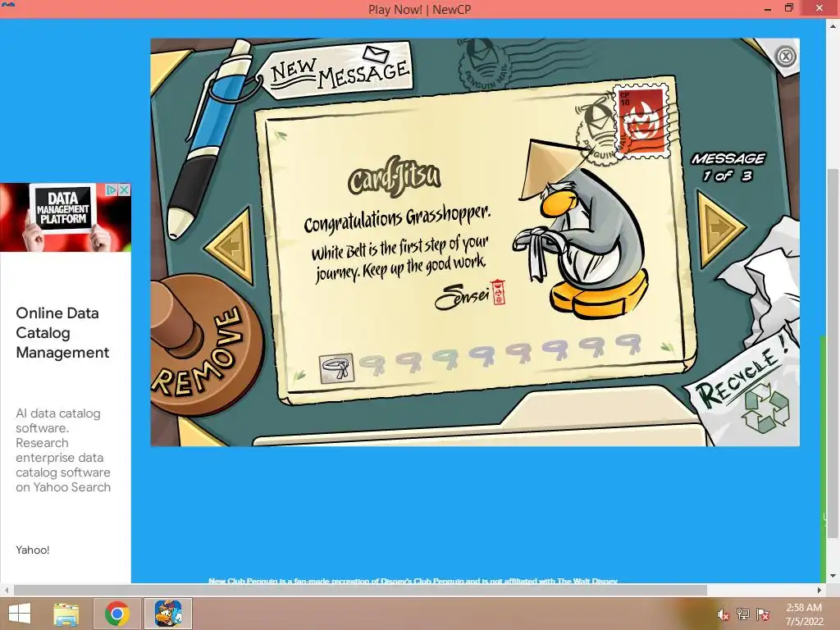Close the ad with its X icon

click(125, 189)
